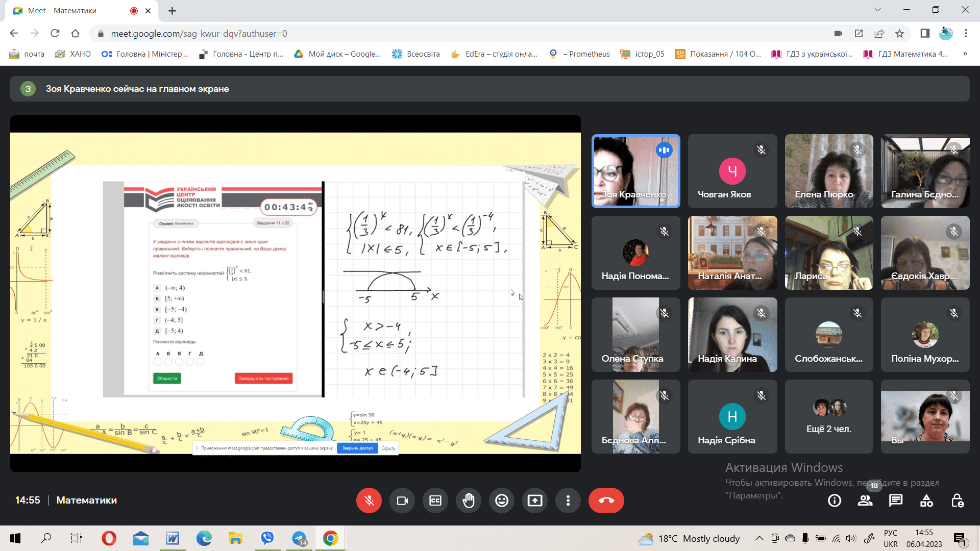Bookmark this page star icon
Viewport: 980px width, 551px height.
click(x=899, y=33)
